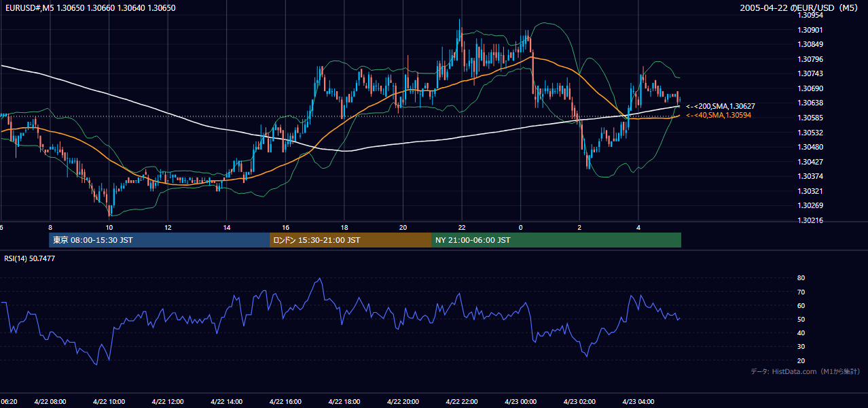The height and width of the screenshot is (408, 868).
Task: Click RSI scale level 40
Action: (x=801, y=333)
